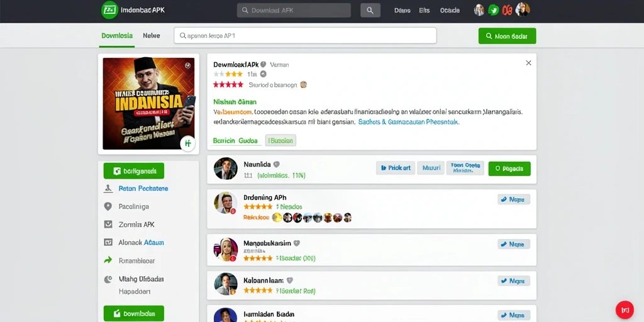
Task: Click the red floating button at bottom right
Action: point(625,309)
